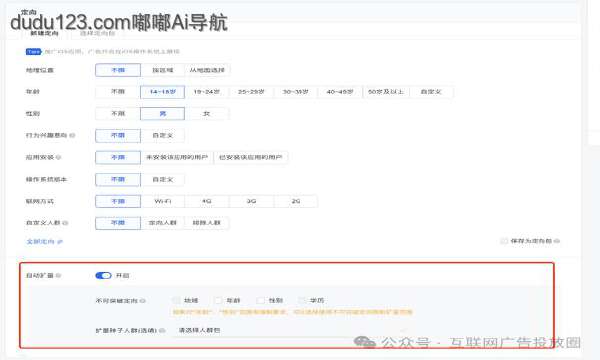Check the 地域 checkbox
Screen dimensions: 600x360
(x=176, y=300)
